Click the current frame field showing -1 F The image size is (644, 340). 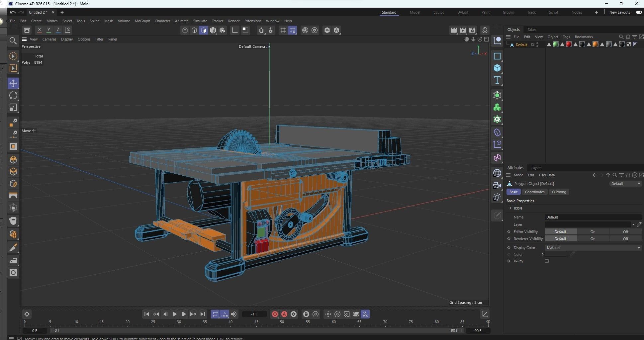pyautogui.click(x=254, y=314)
